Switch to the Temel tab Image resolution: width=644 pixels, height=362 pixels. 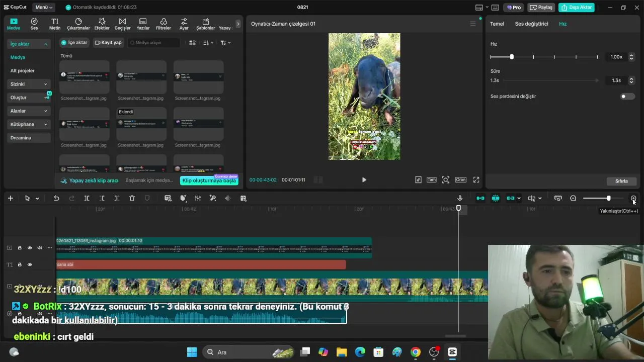pyautogui.click(x=497, y=24)
